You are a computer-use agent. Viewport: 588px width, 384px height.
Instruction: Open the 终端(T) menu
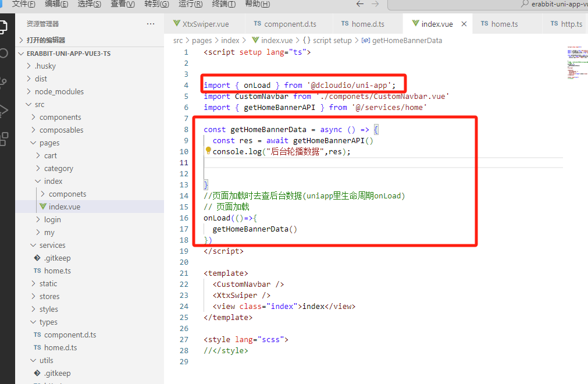[224, 3]
